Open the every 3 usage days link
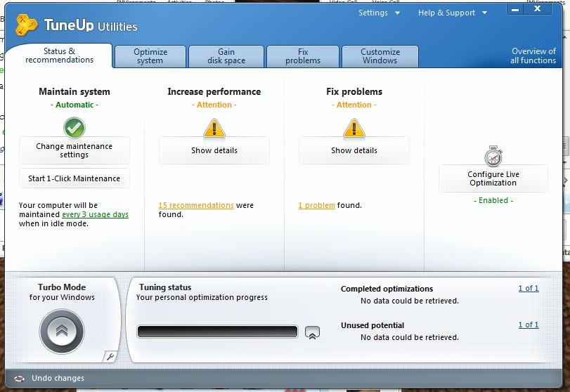Image resolution: width=570 pixels, height=392 pixels. pyautogui.click(x=96, y=214)
